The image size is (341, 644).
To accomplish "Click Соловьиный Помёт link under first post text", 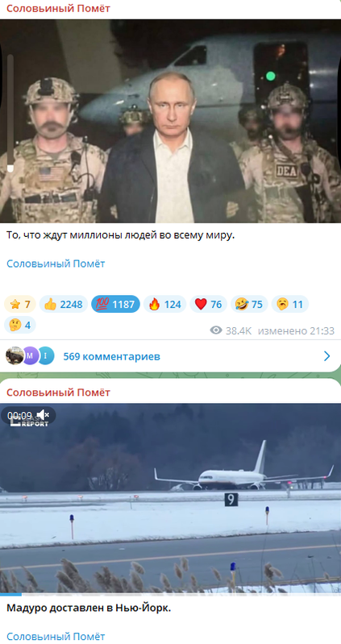I will pos(56,264).
